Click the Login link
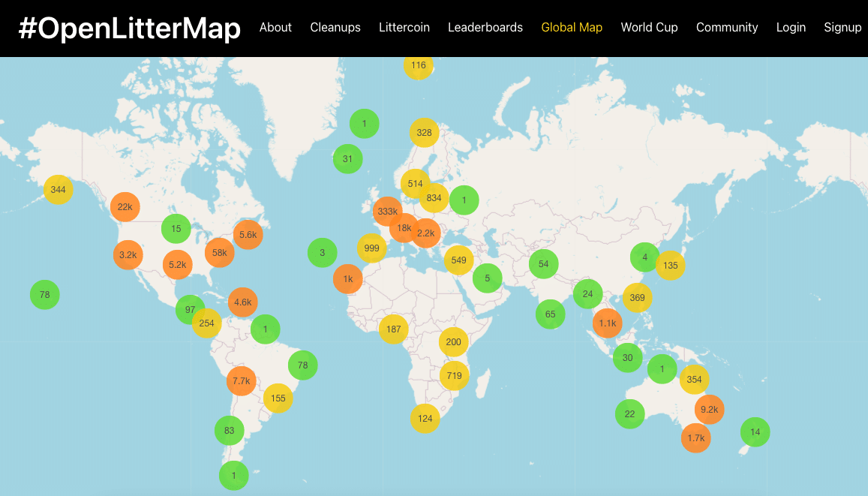Image resolution: width=868 pixels, height=496 pixels. [x=791, y=27]
